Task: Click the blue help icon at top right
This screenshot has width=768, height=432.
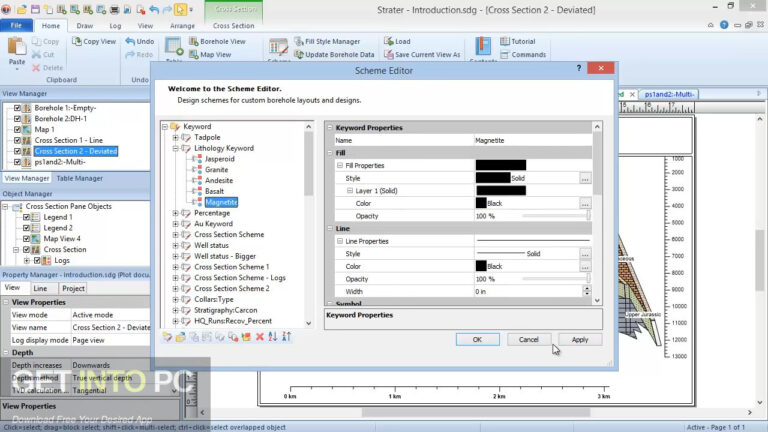Action: tap(724, 25)
